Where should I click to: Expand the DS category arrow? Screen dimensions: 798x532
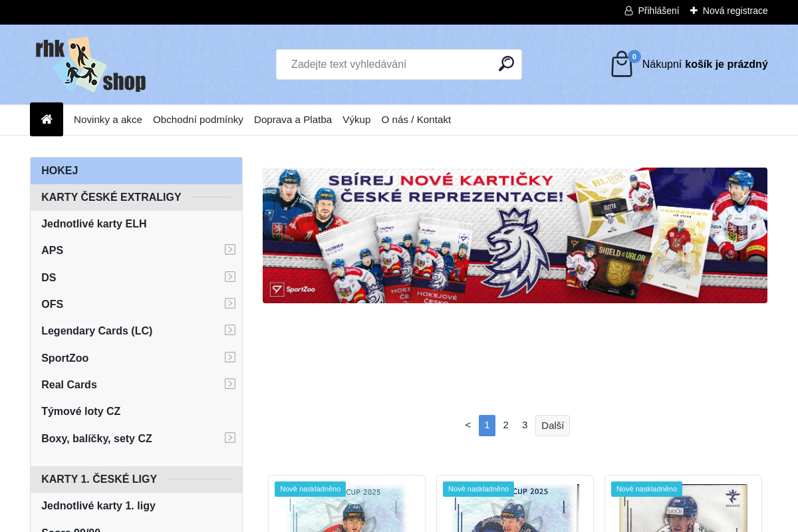pos(230,277)
